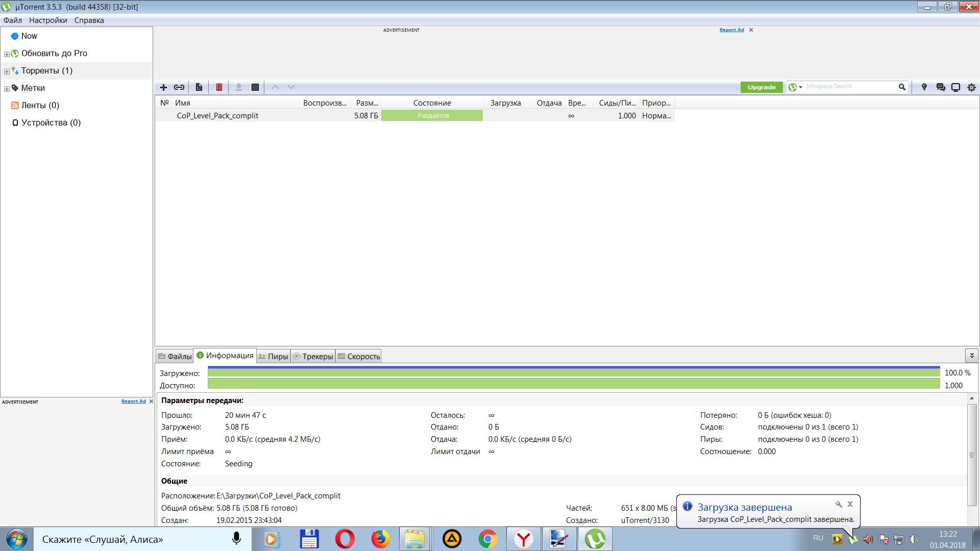Click the search magnifier icon
980x551 pixels.
902,87
